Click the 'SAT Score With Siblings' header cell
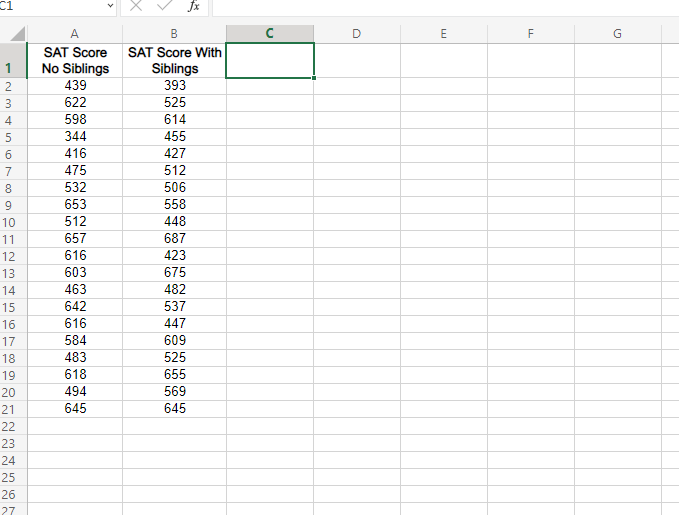 pos(175,61)
